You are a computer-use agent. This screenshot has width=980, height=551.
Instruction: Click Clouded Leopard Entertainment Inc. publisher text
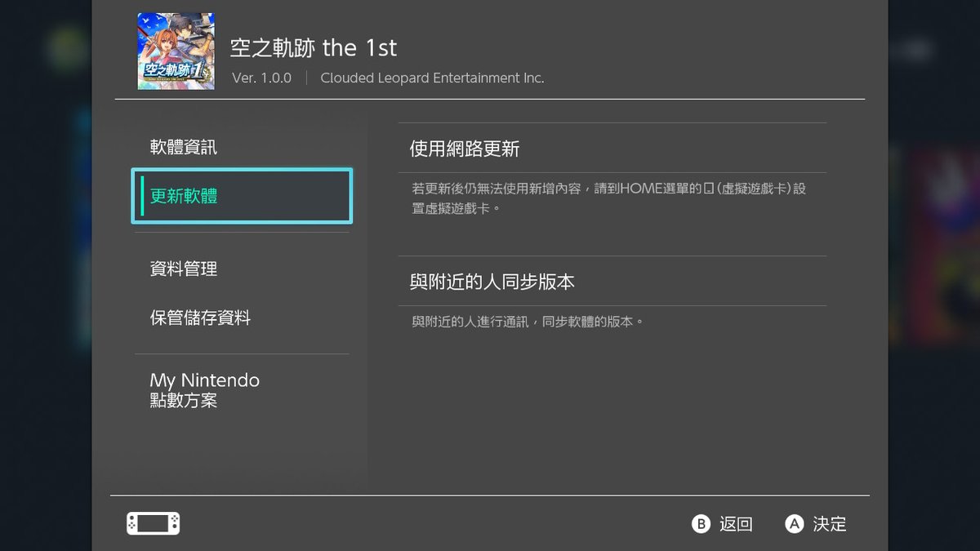432,78
